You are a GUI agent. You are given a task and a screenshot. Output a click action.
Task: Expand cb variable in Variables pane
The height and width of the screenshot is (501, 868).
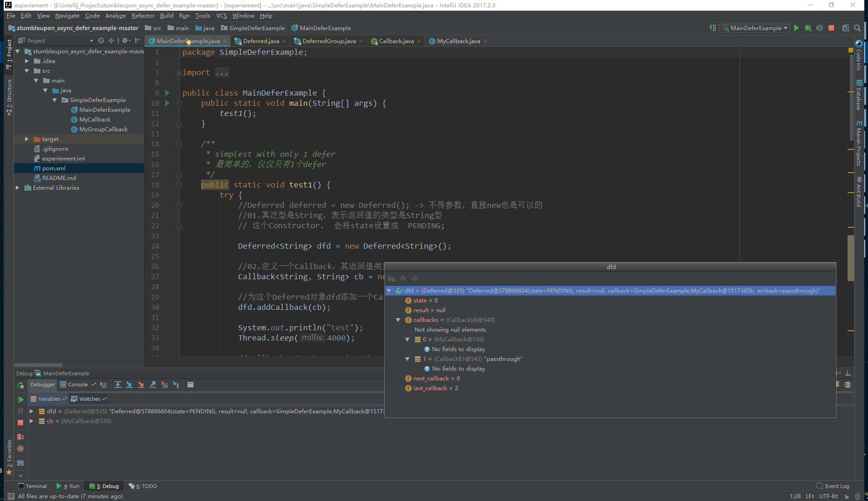click(32, 421)
